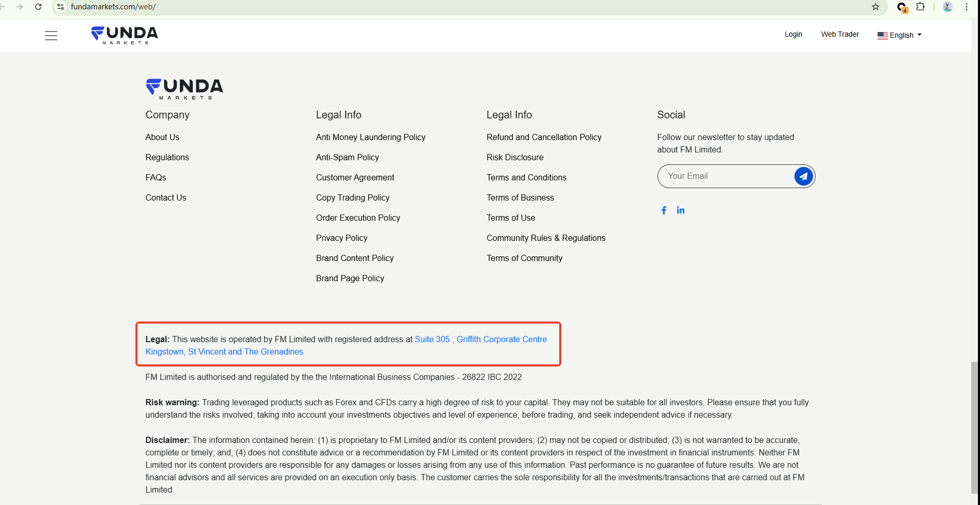Click the Funda Markets footer logo
980x505 pixels.
pyautogui.click(x=185, y=89)
